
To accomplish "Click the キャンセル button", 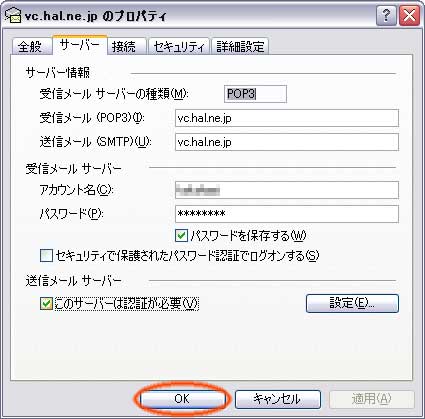I will click(278, 399).
